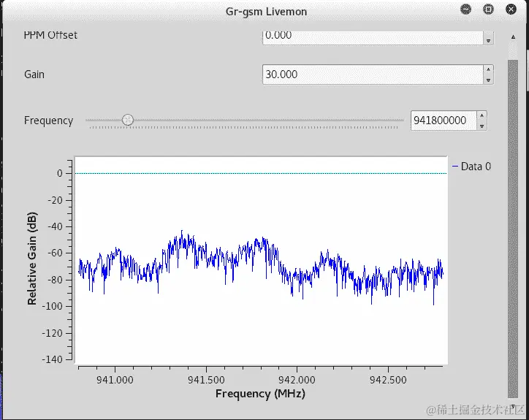
Task: Click the scrollbar up arrow
Action: 513,37
